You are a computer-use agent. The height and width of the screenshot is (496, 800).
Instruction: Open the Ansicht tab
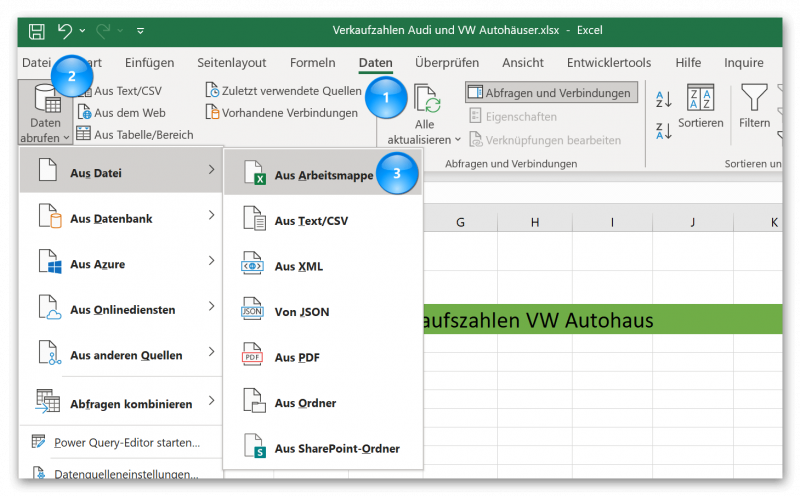(x=523, y=63)
